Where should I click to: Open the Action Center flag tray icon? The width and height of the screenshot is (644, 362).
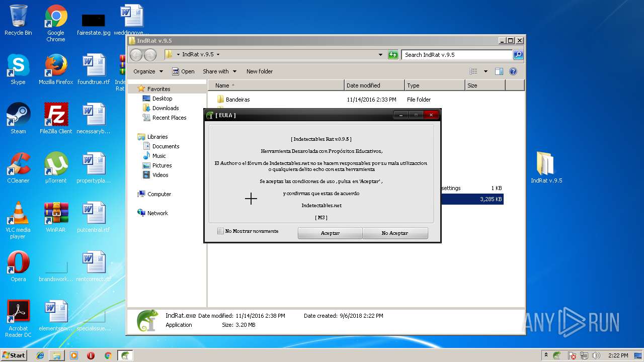point(572,355)
